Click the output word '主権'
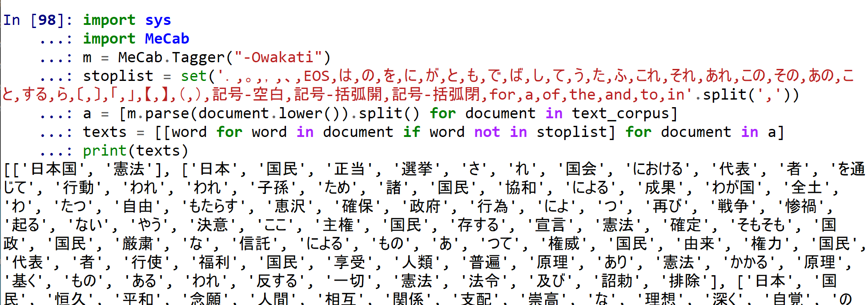This screenshot has width=868, height=305. tap(338, 226)
